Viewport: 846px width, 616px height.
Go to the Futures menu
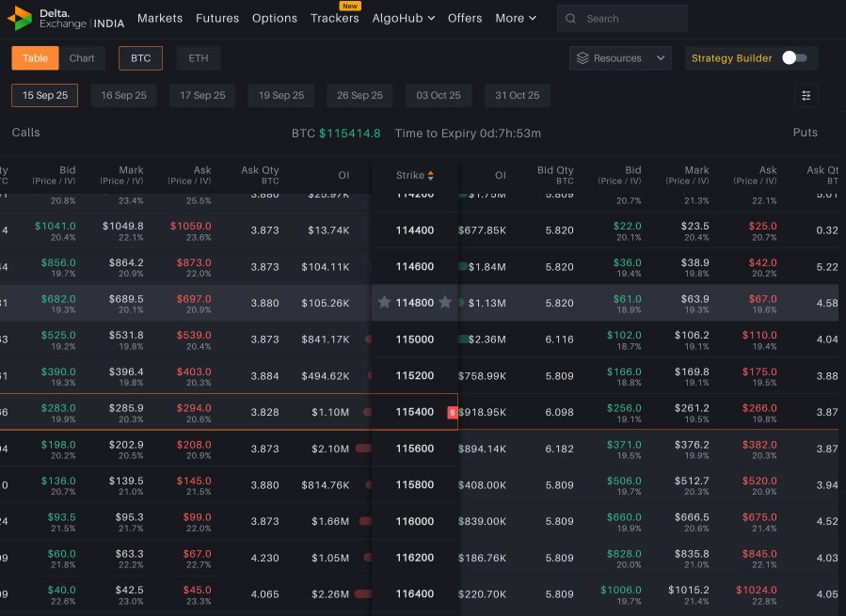coord(217,18)
